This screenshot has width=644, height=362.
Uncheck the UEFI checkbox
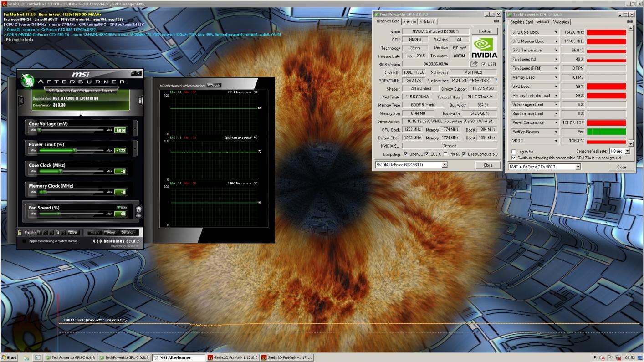point(483,64)
